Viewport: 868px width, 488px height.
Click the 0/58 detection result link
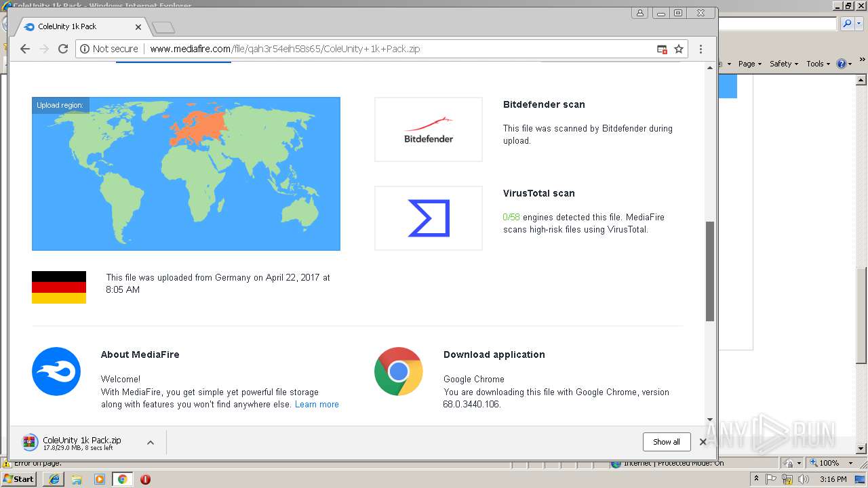point(511,218)
